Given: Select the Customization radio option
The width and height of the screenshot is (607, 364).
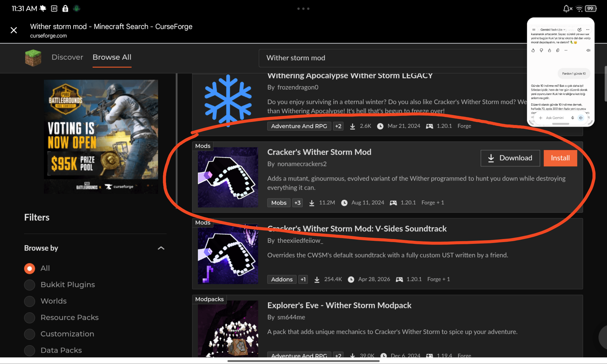Looking at the screenshot, I should pos(30,334).
